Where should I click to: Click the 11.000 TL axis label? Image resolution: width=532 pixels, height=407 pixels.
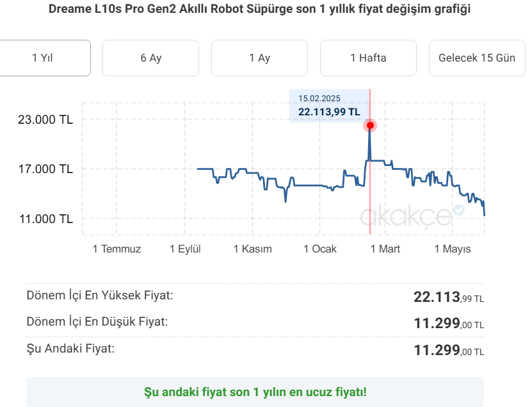[x=46, y=219]
